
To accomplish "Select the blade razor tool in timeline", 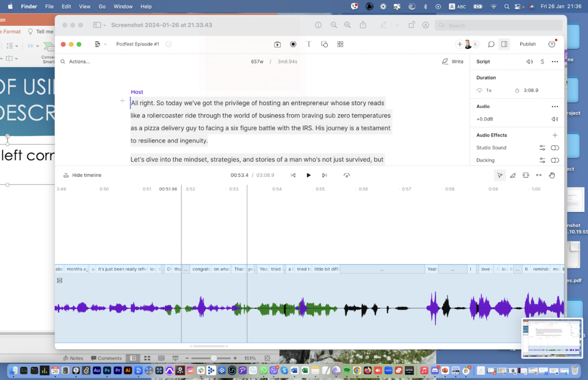I will click(x=513, y=175).
